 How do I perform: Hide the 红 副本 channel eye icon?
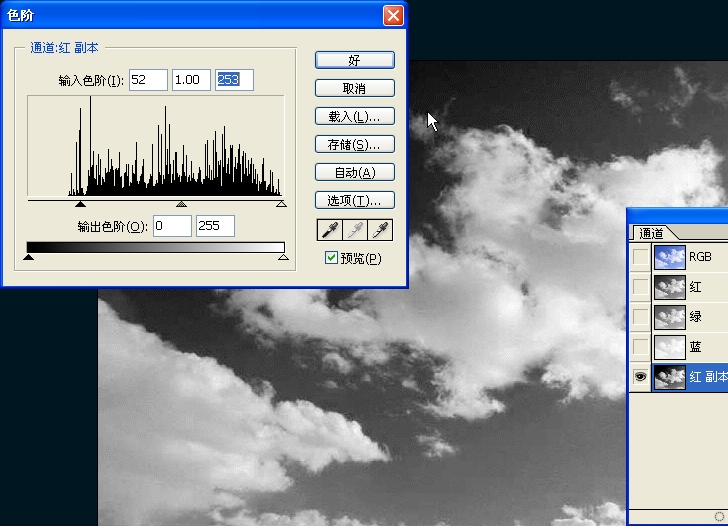640,377
